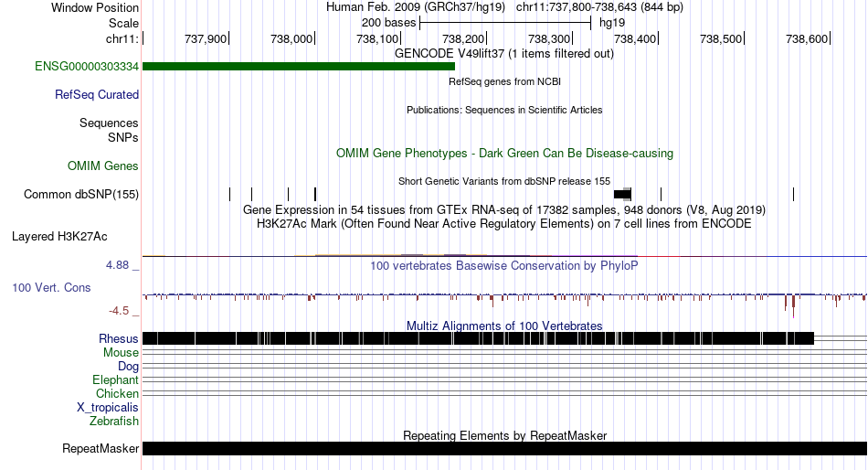Click the 738,400 ruler position label

[635, 38]
